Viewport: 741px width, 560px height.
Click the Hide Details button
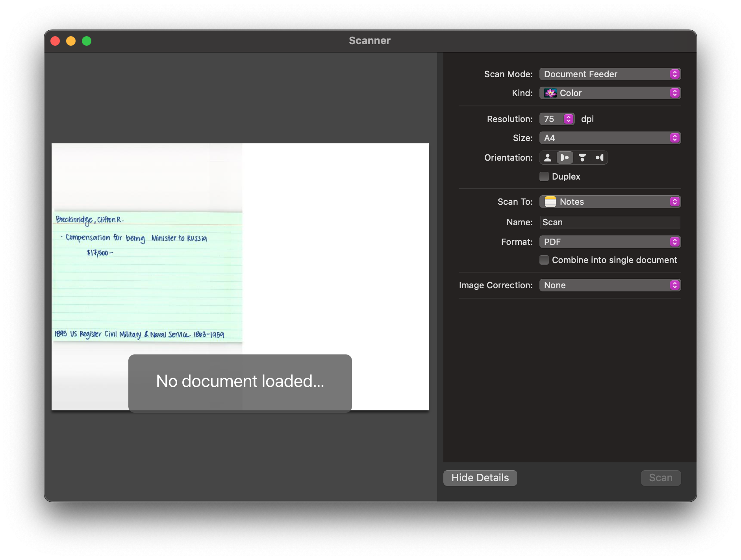tap(480, 478)
